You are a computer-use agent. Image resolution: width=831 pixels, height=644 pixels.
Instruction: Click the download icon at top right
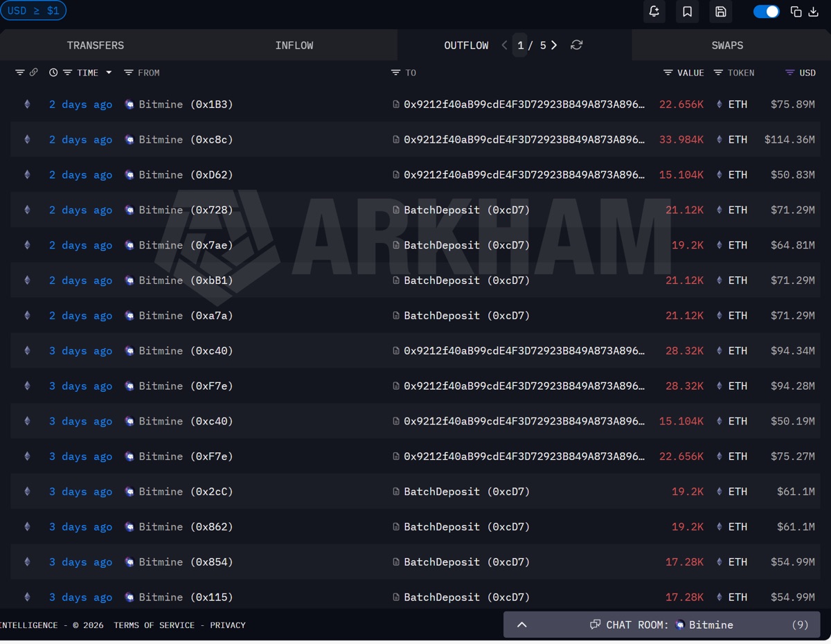[813, 12]
